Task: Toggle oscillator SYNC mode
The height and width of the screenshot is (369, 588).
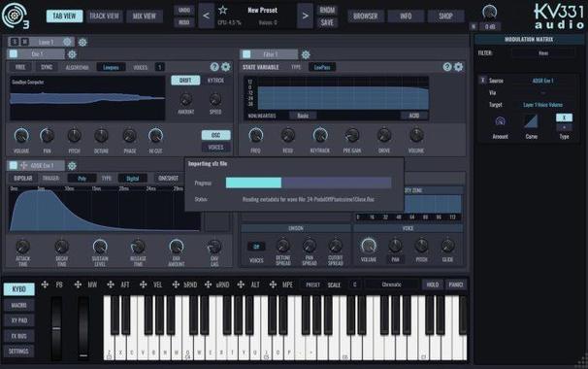Action: coord(47,67)
